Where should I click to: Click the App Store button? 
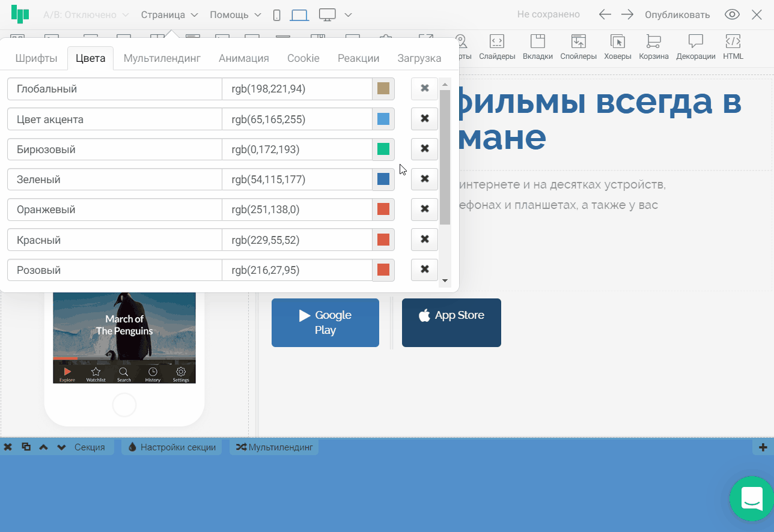451,322
